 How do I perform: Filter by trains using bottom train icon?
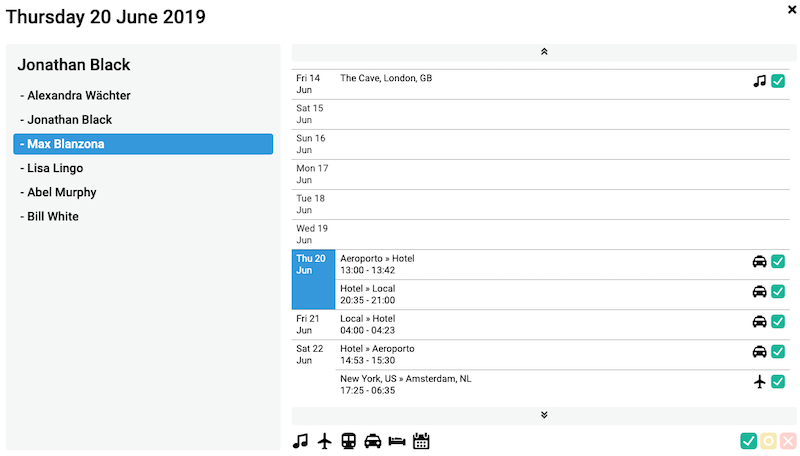348,441
